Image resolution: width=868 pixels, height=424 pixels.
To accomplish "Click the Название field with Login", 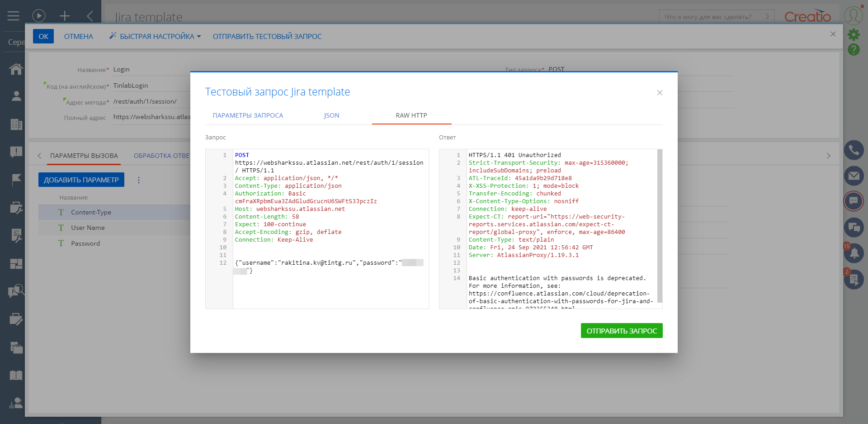I will coord(151,69).
